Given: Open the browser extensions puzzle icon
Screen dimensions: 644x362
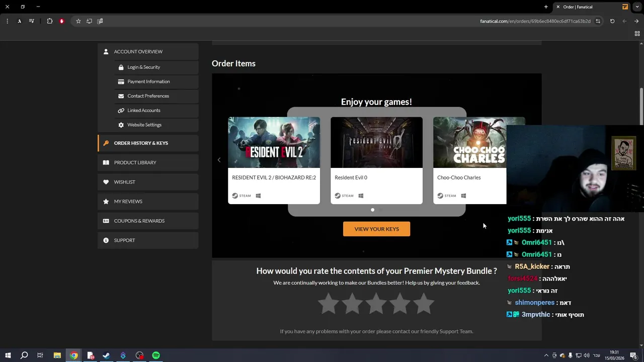Looking at the screenshot, I should [x=50, y=21].
